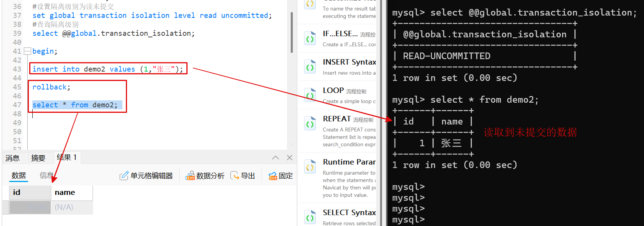Viewport: 644px width, 226px height.
Task: Click the Runtime Parameter snippet icon
Action: click(x=310, y=167)
